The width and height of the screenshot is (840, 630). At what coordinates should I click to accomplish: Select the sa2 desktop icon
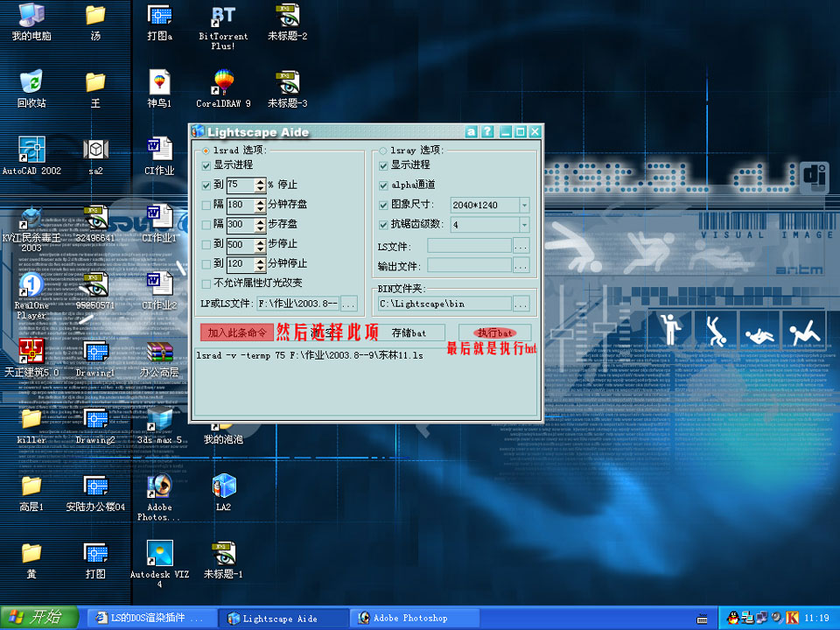[x=95, y=156]
